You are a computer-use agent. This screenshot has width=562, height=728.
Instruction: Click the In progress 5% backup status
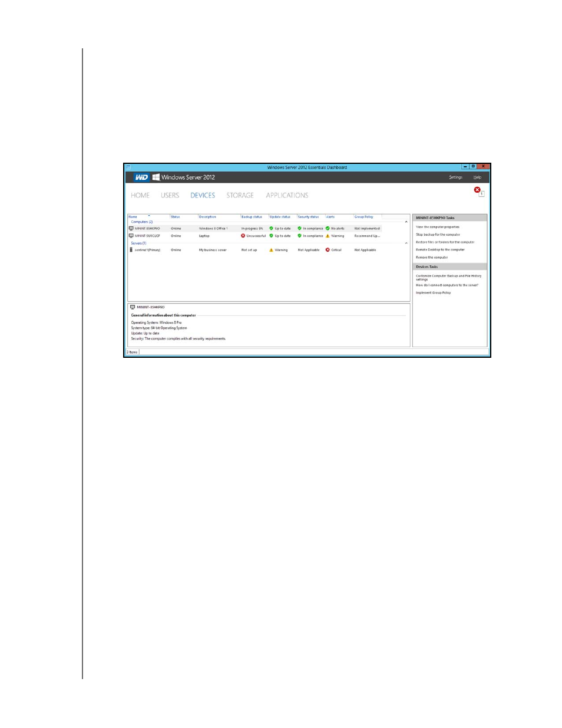point(252,228)
